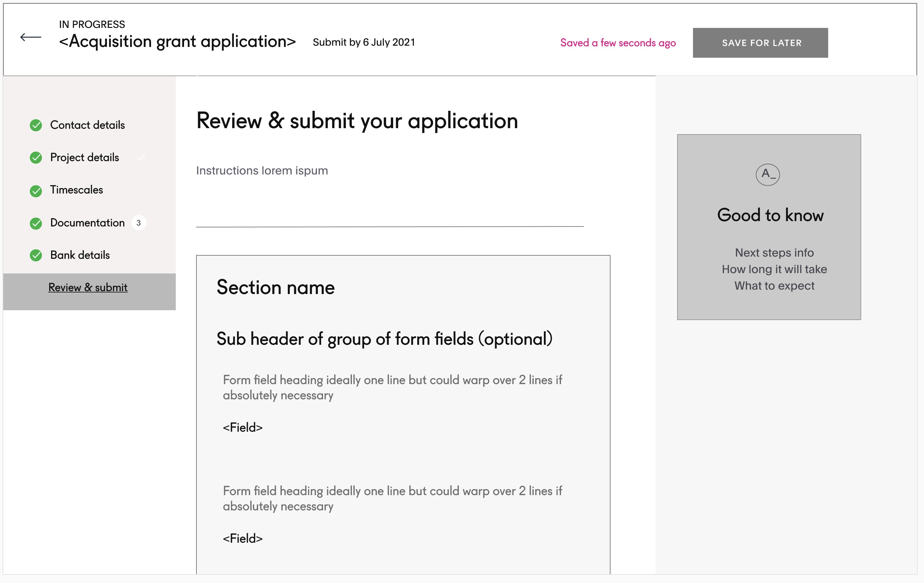Toggle the Documentation completed status
The width and height of the screenshot is (924, 583).
point(36,222)
